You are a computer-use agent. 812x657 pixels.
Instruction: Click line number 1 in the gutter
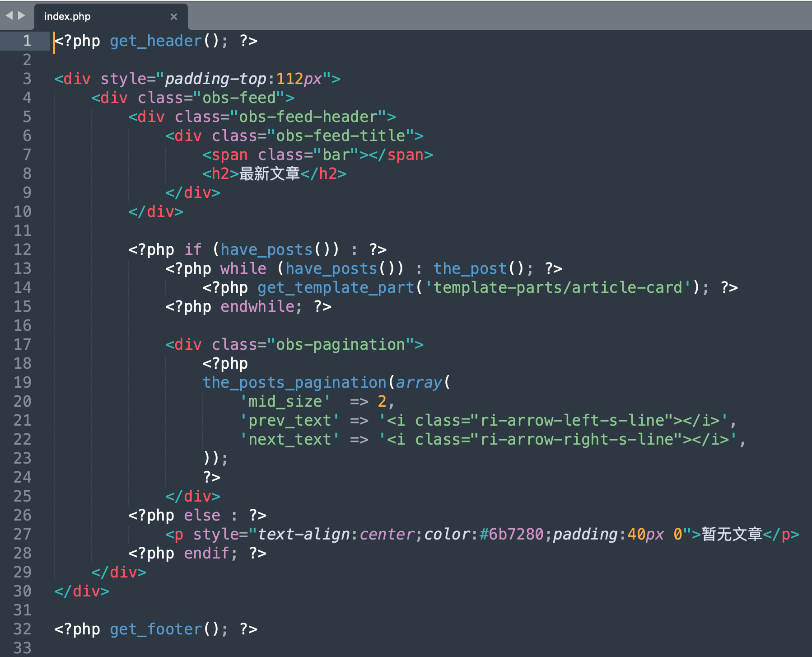coord(27,41)
